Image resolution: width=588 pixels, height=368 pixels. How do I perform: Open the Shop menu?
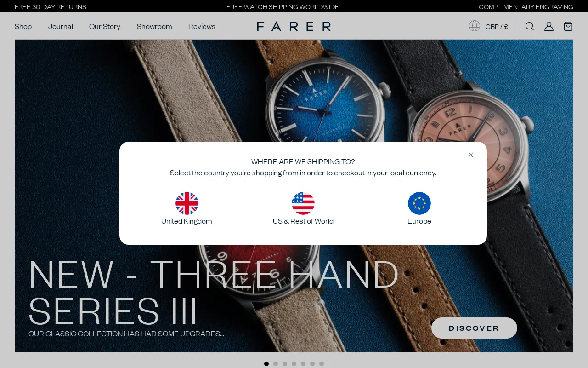pyautogui.click(x=23, y=27)
